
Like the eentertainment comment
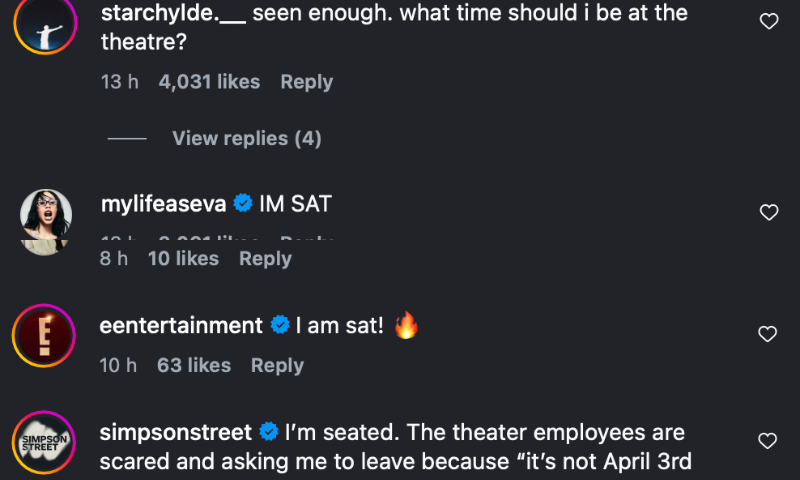pyautogui.click(x=769, y=334)
